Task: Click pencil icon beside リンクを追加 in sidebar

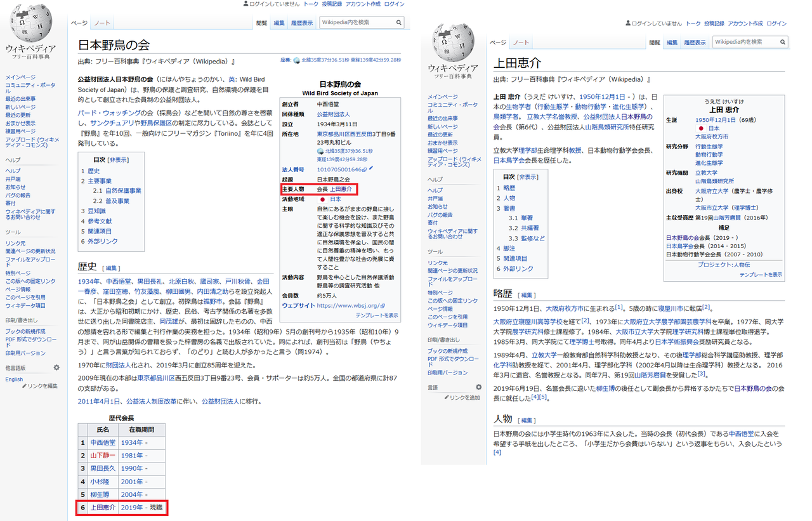Action: click(x=447, y=397)
